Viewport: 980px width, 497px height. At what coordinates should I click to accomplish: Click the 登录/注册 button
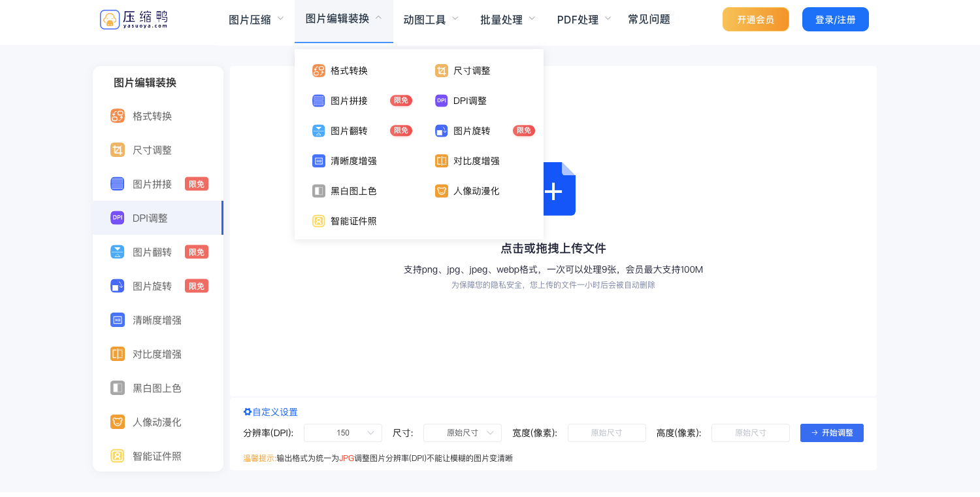click(x=836, y=20)
